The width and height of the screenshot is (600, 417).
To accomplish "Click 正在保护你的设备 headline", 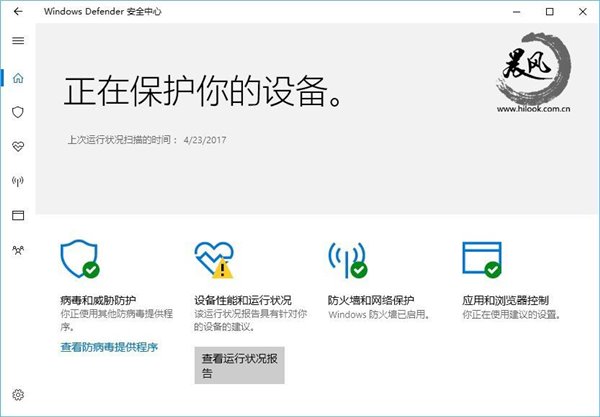I will pyautogui.click(x=202, y=91).
